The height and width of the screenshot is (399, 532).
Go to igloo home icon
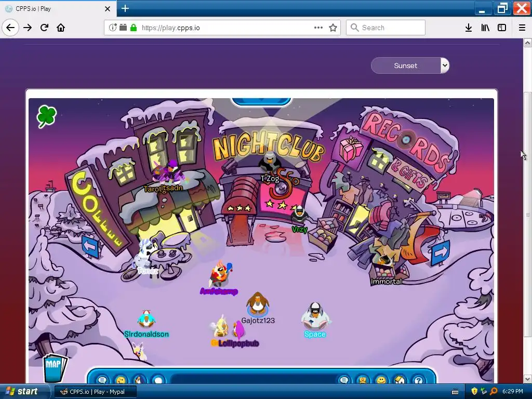(x=400, y=380)
